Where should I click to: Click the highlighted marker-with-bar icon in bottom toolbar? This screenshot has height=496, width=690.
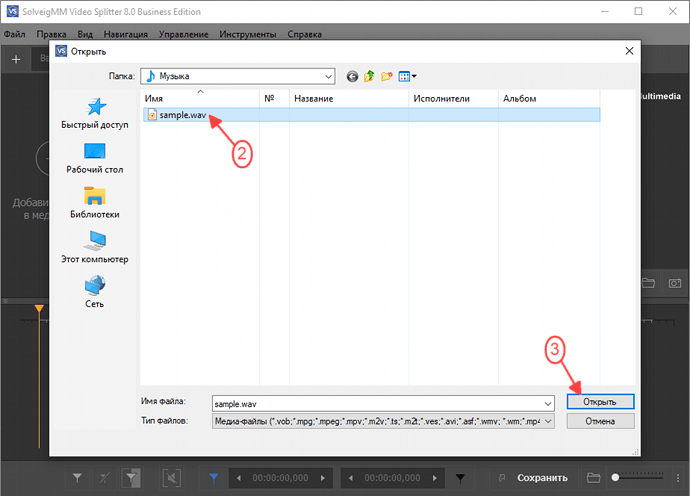(131, 478)
